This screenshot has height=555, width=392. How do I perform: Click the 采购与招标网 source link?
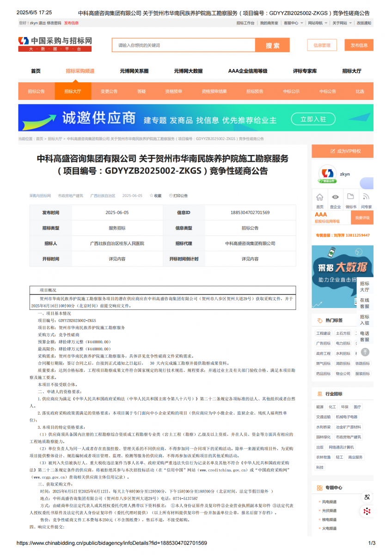[x=40, y=196]
